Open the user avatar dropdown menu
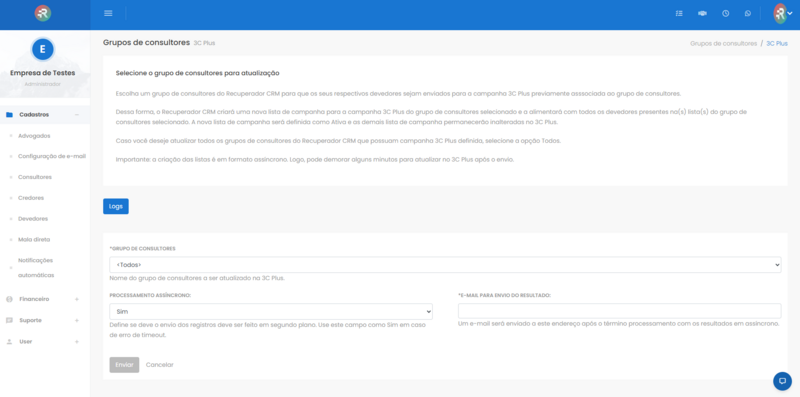This screenshot has width=800, height=397. click(783, 14)
